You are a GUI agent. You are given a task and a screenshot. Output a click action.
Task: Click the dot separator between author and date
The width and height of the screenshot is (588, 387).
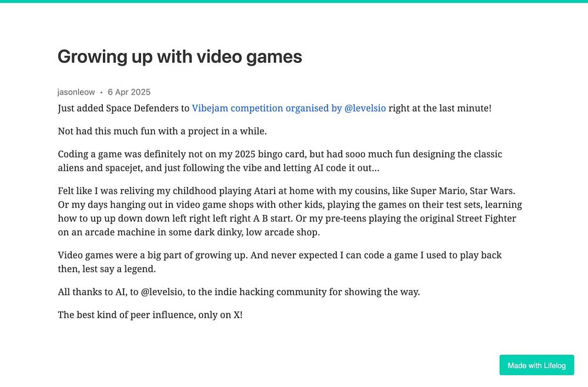click(x=101, y=92)
